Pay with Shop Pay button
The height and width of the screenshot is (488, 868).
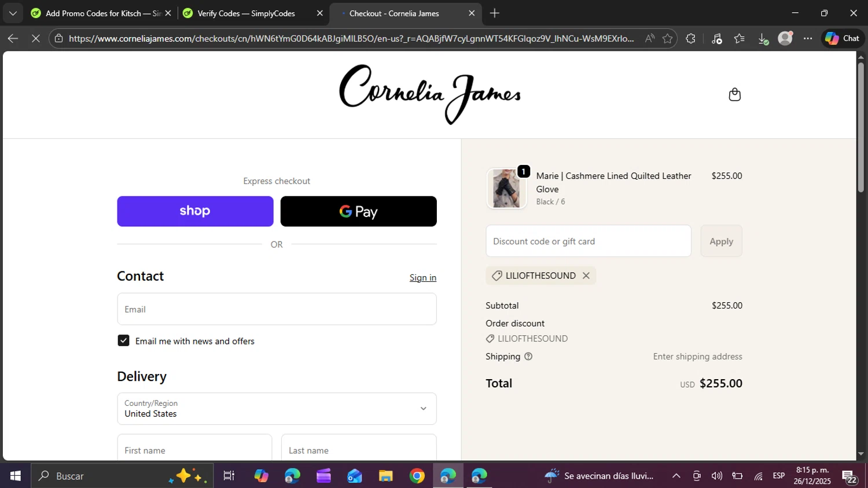[x=195, y=211]
